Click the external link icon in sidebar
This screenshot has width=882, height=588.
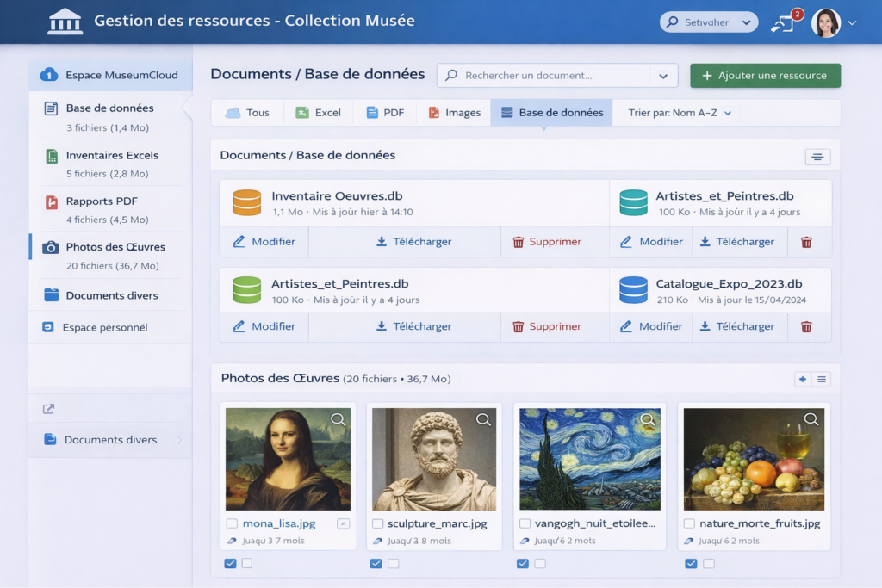click(x=49, y=409)
